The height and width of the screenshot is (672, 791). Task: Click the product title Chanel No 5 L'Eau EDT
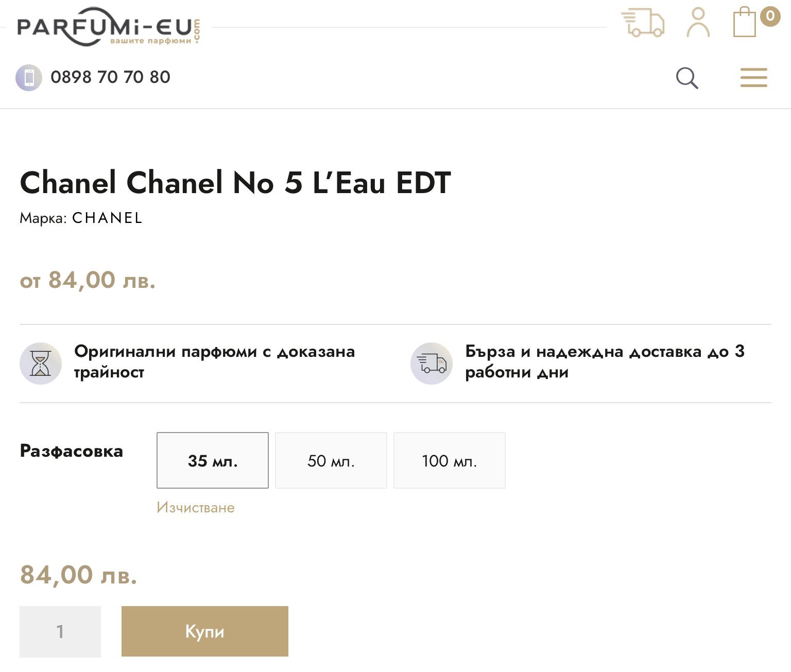pyautogui.click(x=235, y=183)
